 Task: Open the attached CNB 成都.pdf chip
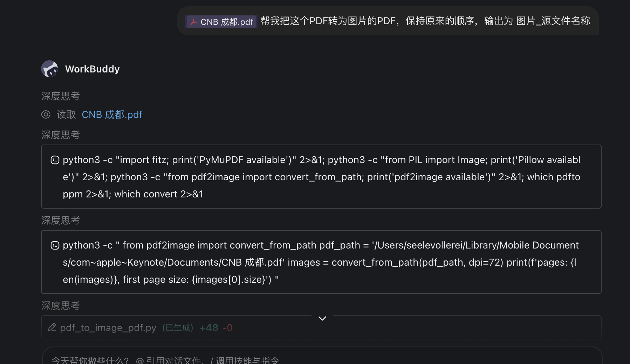(x=221, y=22)
